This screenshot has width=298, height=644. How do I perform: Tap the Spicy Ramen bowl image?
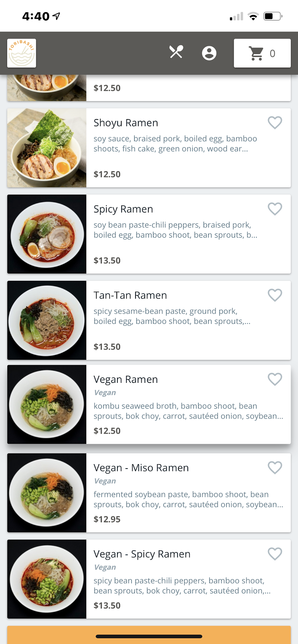point(47,234)
